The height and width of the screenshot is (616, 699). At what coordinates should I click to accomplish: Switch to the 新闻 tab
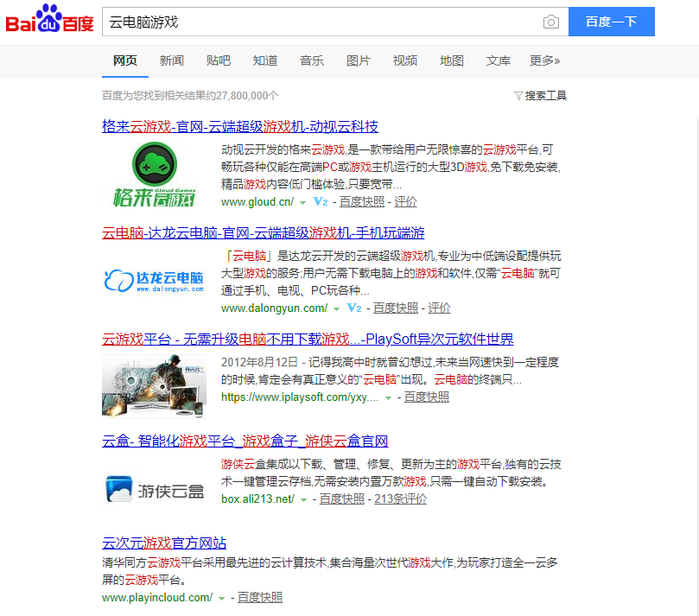pyautogui.click(x=171, y=60)
